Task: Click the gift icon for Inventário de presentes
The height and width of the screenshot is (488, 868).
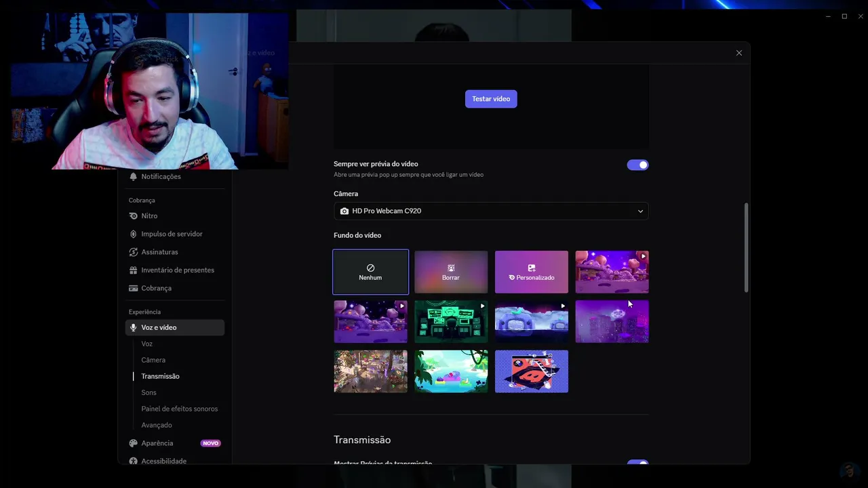Action: click(x=134, y=270)
